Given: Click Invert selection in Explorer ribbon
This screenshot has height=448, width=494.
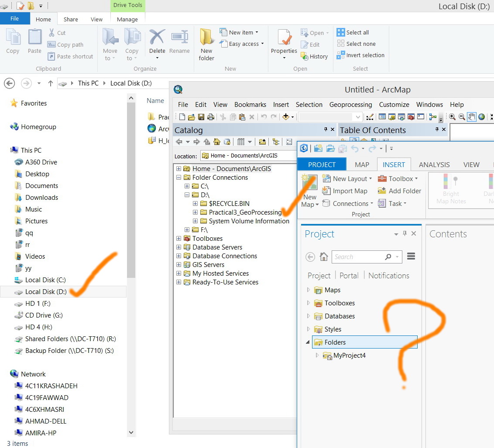Looking at the screenshot, I should click(x=360, y=55).
